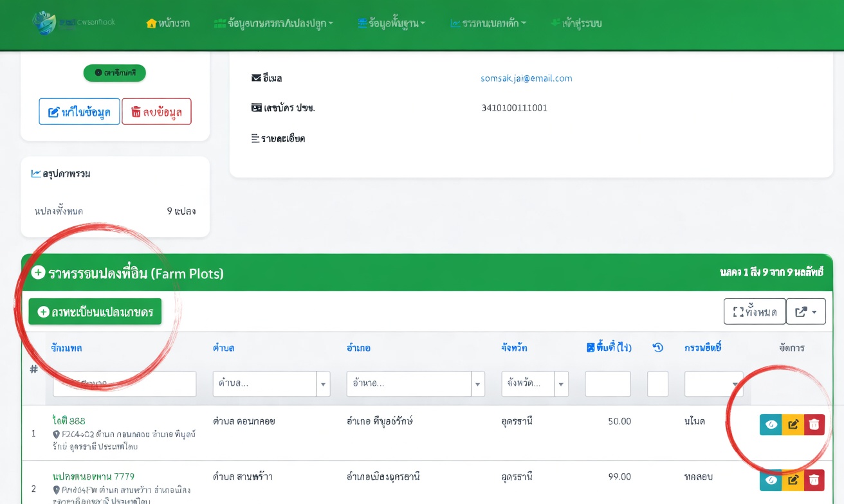The width and height of the screenshot is (844, 504).
Task: Delete the first farm plot row
Action: pyautogui.click(x=814, y=424)
